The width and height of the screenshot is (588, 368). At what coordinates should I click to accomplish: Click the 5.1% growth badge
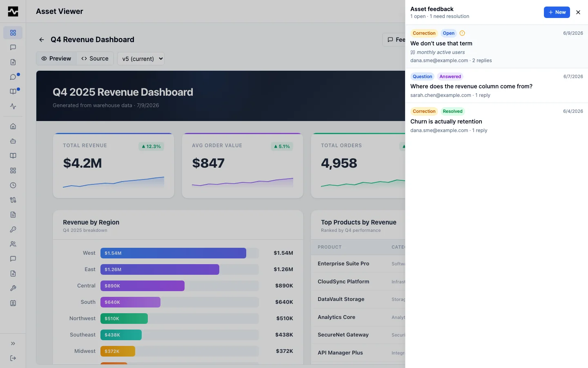click(x=282, y=146)
